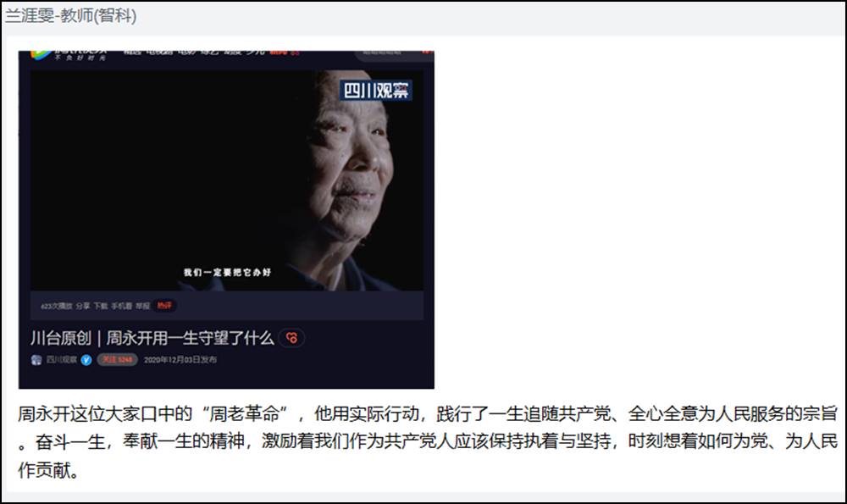
Task: Click the red icon beside search box
Action: coord(426,52)
